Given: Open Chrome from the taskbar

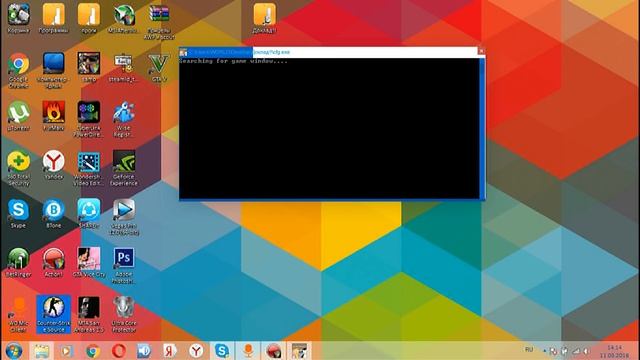Looking at the screenshot, I should 93,351.
